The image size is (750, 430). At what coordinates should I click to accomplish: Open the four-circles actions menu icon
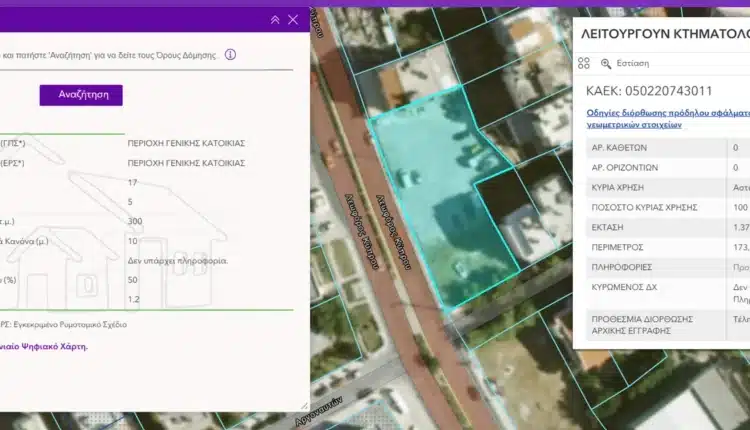584,63
